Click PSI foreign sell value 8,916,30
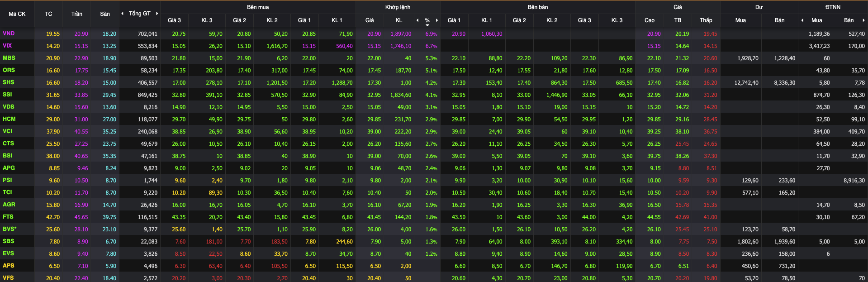 [854, 181]
